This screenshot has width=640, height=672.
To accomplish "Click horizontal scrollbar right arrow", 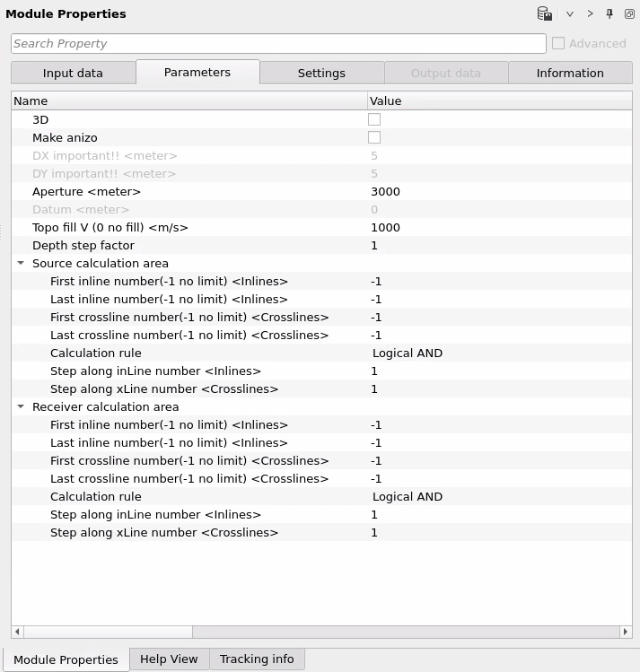I will coord(626,632).
